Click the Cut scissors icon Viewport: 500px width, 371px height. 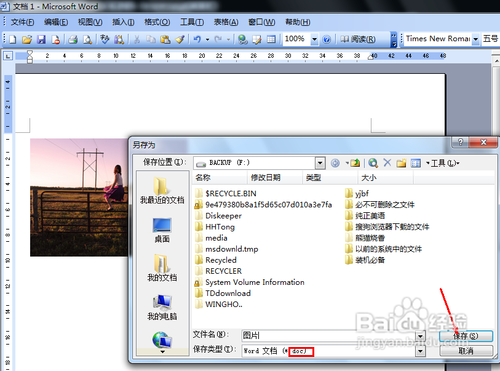click(136, 40)
